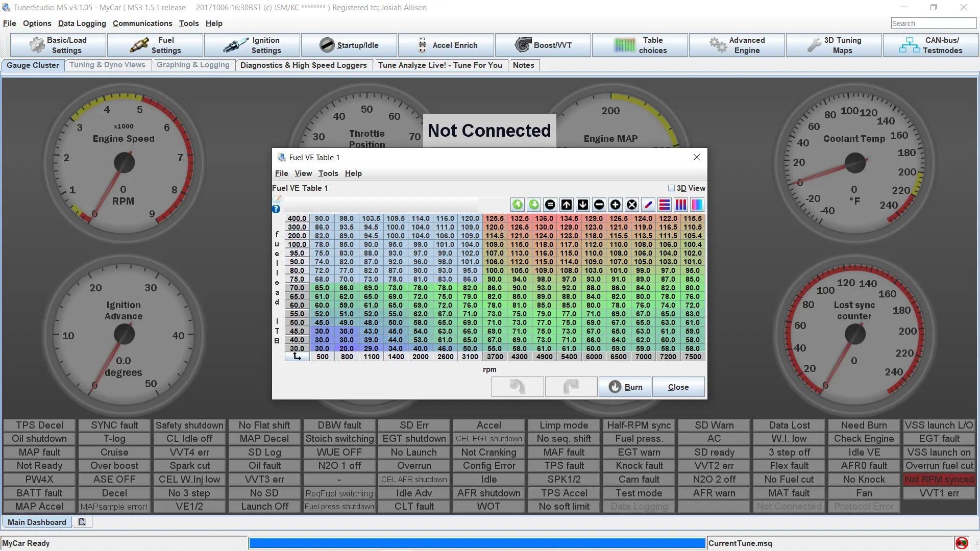Click the minus (subtract) icon in table toolbar
Viewport: 980px width, 551px height.
pos(599,205)
